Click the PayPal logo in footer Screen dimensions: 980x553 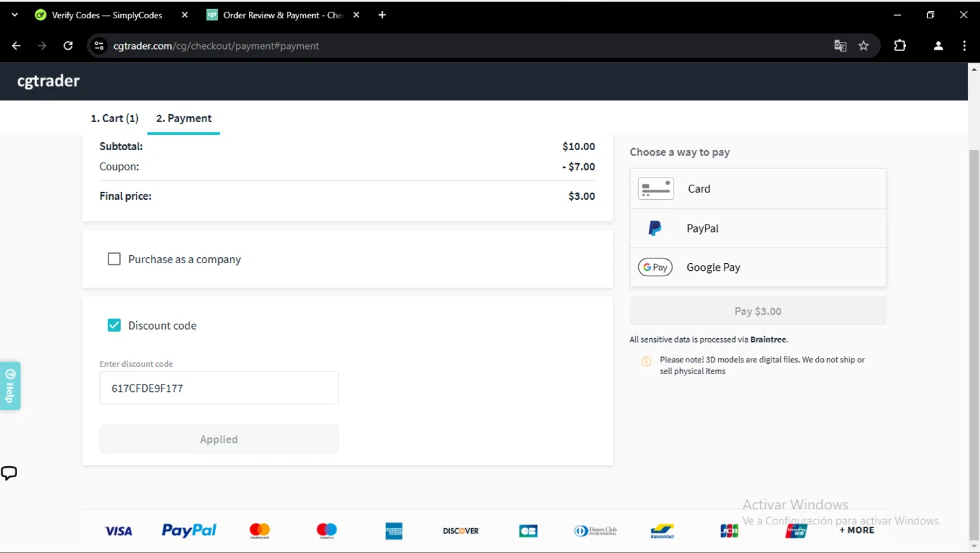[189, 530]
